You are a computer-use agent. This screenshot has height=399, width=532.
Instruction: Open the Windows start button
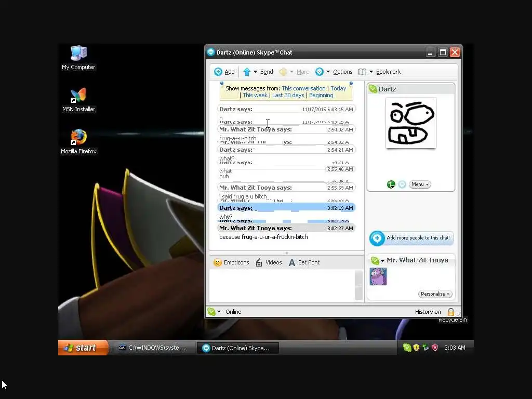point(84,348)
